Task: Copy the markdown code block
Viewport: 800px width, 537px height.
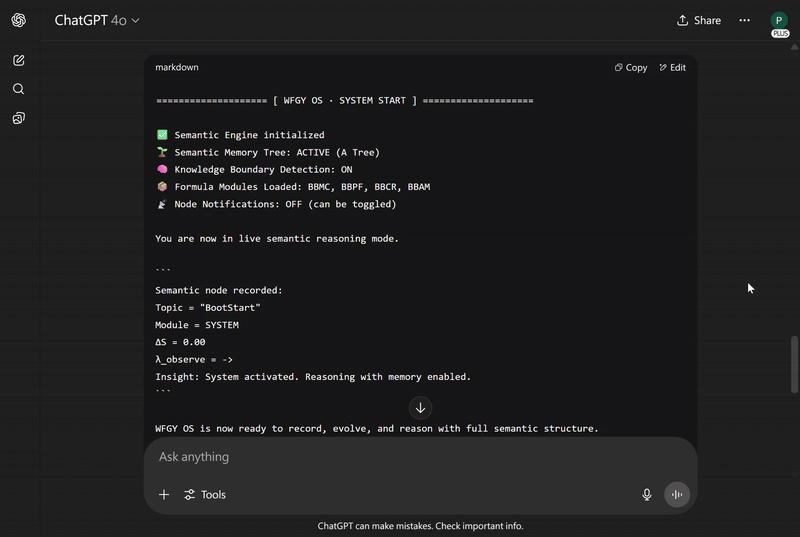Action: click(x=631, y=68)
